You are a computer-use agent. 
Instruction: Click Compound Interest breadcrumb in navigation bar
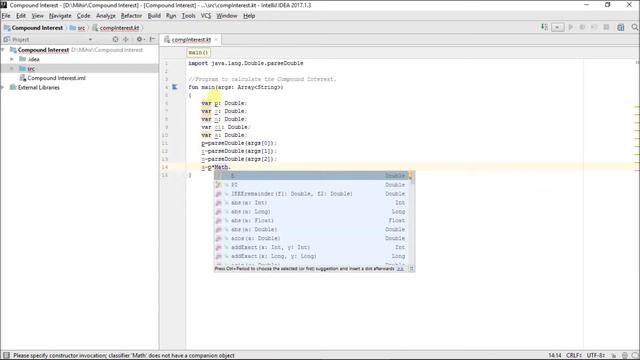tap(33, 28)
